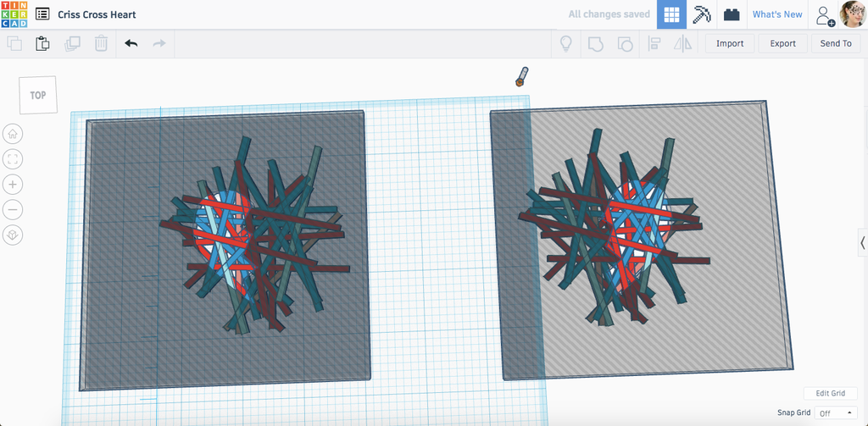Image resolution: width=868 pixels, height=426 pixels.
Task: Click the Group shapes icon
Action: (x=595, y=44)
